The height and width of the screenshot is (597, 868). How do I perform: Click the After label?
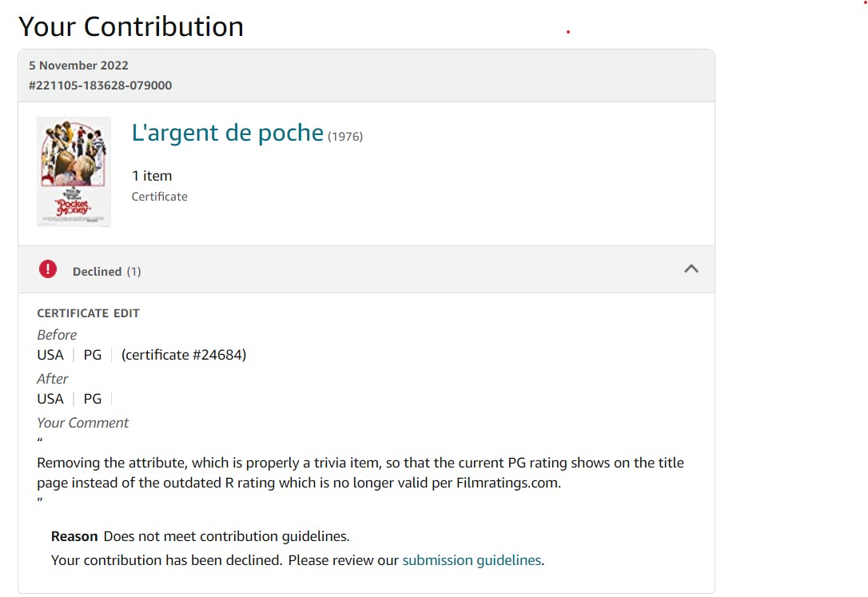click(x=53, y=378)
